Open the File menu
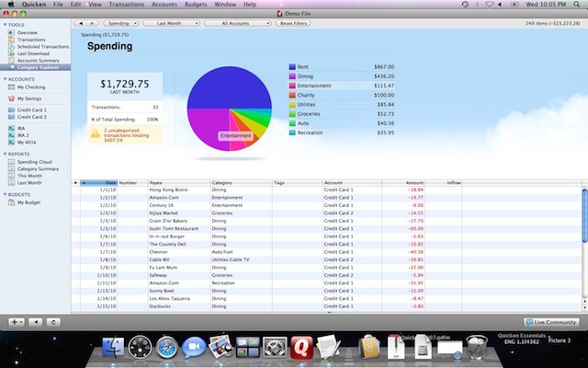The width and height of the screenshot is (588, 368). click(58, 5)
